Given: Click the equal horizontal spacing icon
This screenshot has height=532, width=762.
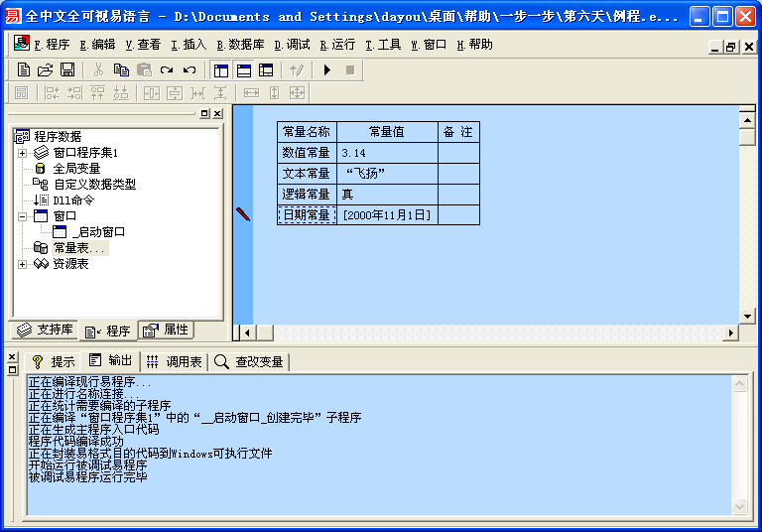Looking at the screenshot, I should 197,92.
